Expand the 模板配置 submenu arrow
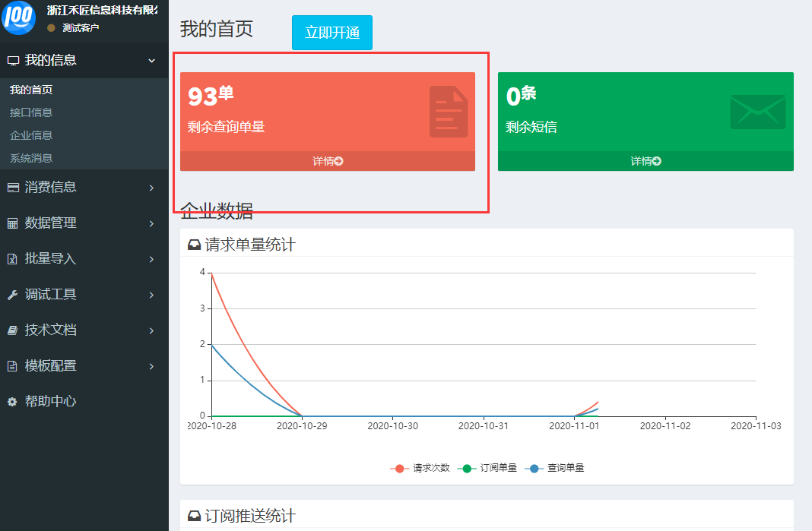 pos(151,366)
